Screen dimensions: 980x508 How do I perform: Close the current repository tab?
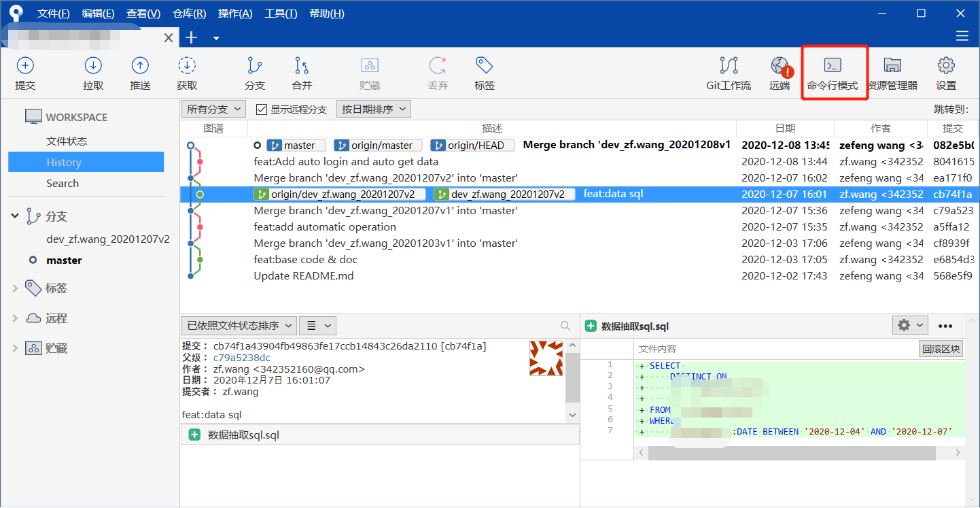coord(169,38)
